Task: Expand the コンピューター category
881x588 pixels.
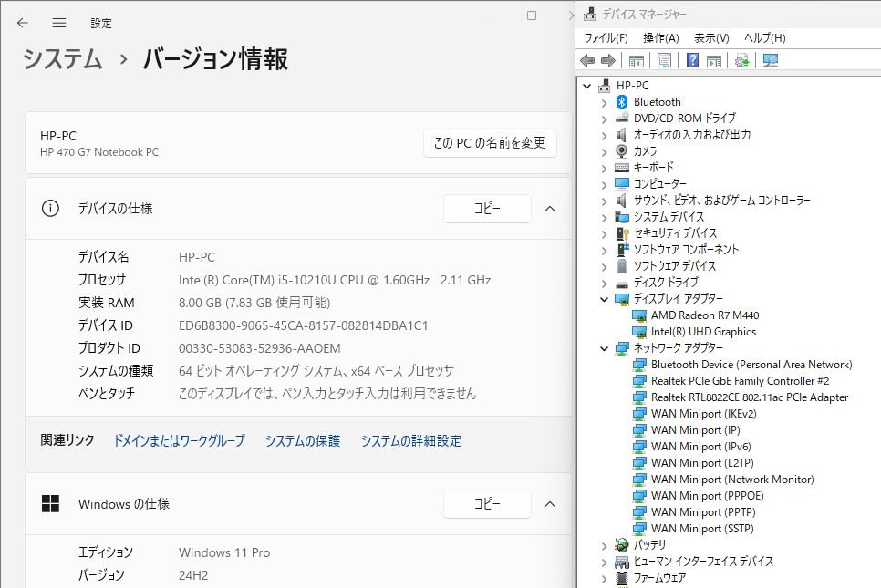Action: coord(604,185)
